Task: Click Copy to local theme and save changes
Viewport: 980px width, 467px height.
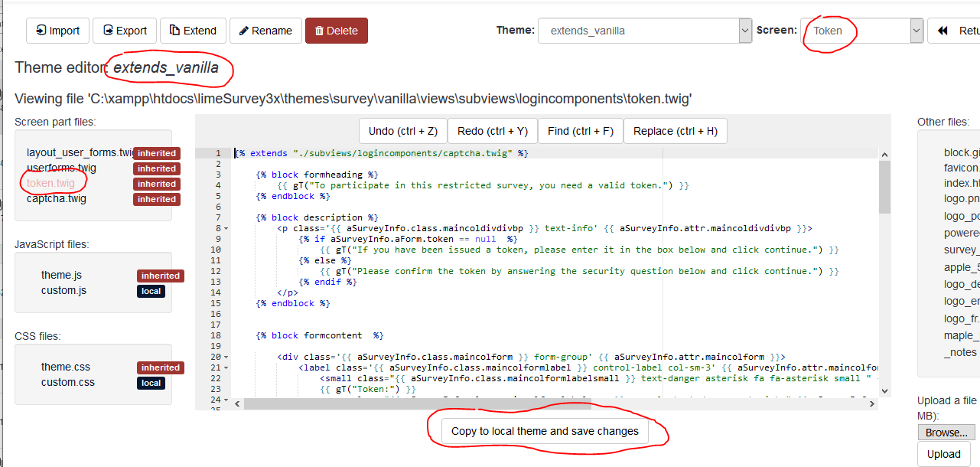Action: tap(545, 431)
